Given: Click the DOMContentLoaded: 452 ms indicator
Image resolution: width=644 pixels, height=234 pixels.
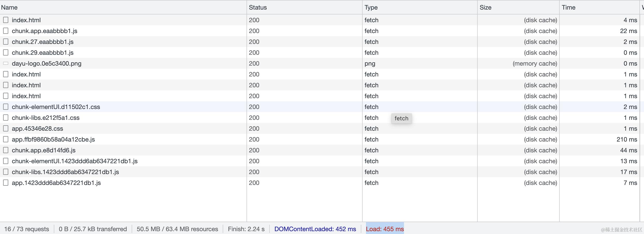Looking at the screenshot, I should [315, 229].
